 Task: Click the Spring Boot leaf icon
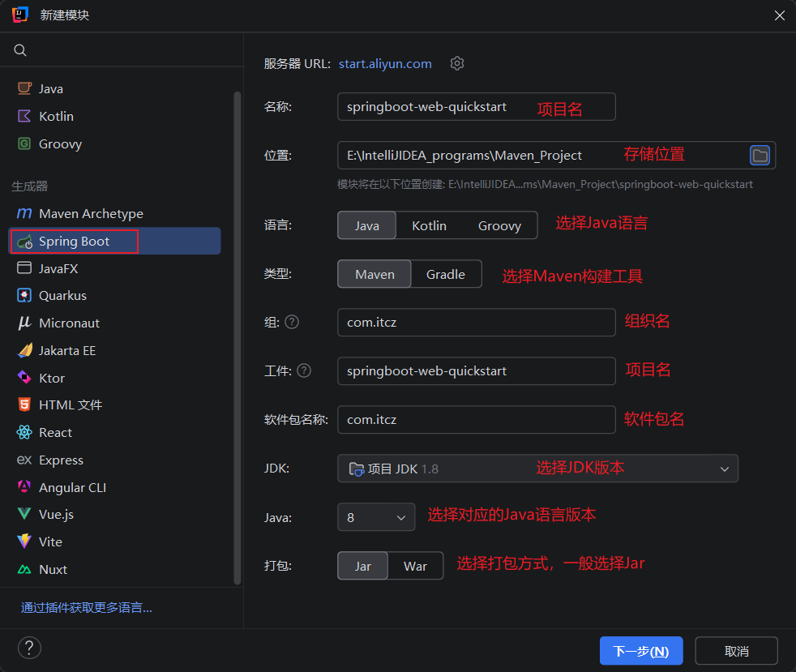pyautogui.click(x=24, y=242)
